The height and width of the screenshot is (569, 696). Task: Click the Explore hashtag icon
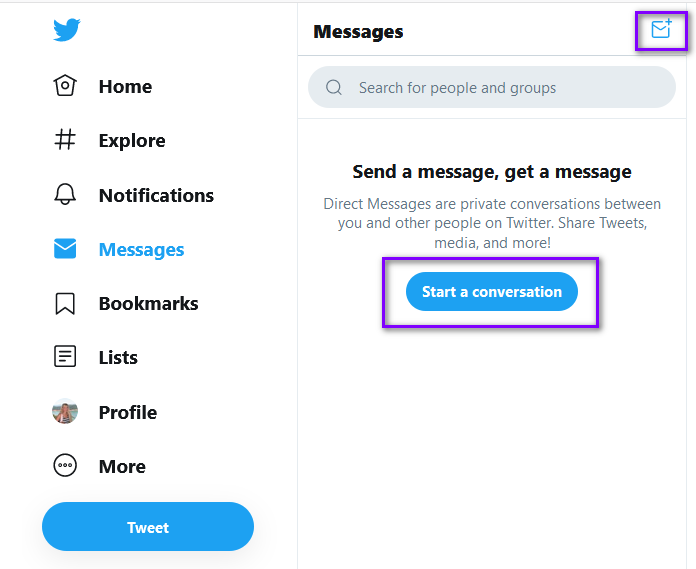65,139
